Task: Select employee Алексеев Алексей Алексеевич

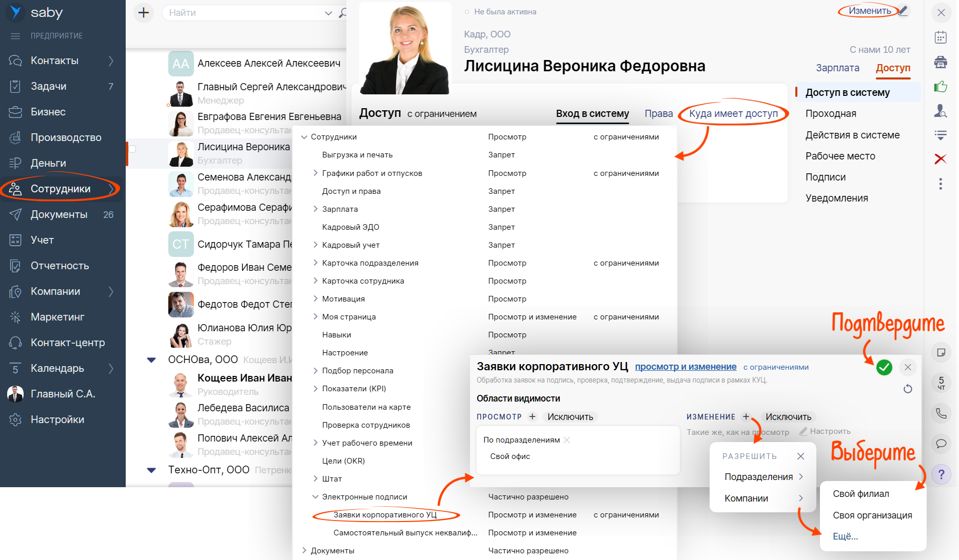Action: [269, 63]
